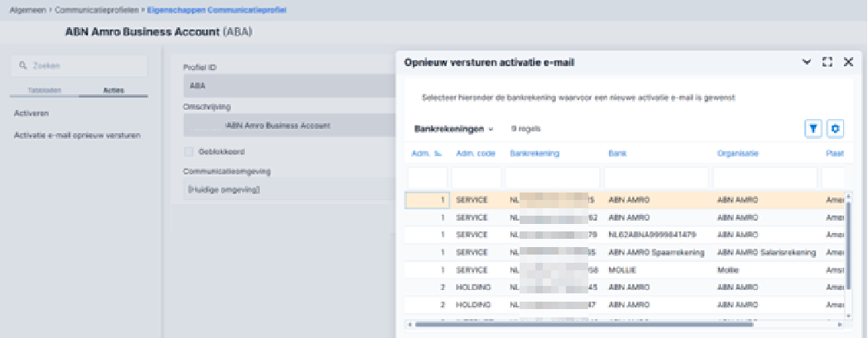Click the Adm. code filter input
Screen dimensions: 868x338
coord(477,178)
